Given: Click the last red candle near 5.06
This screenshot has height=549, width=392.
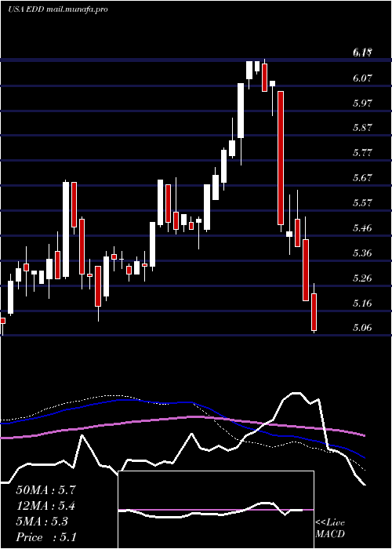Looking at the screenshot, I should click(x=314, y=312).
